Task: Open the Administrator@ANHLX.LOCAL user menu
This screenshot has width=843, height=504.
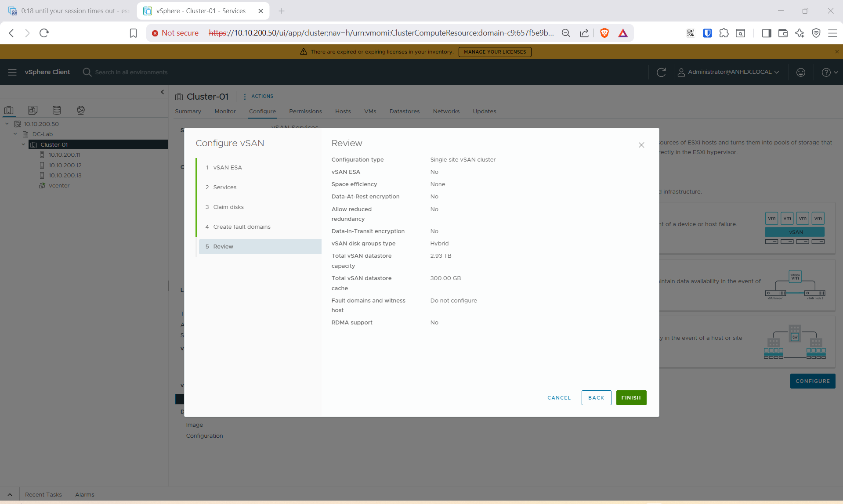Action: point(728,72)
